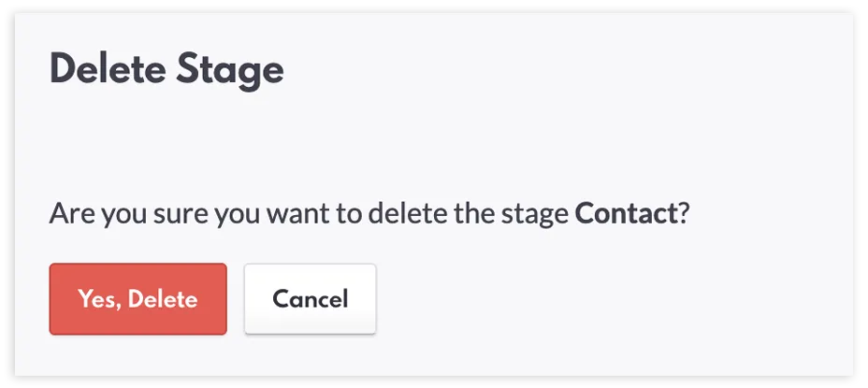Click the Delete Stage dialog heading
This screenshot has height=388, width=868.
coord(166,71)
